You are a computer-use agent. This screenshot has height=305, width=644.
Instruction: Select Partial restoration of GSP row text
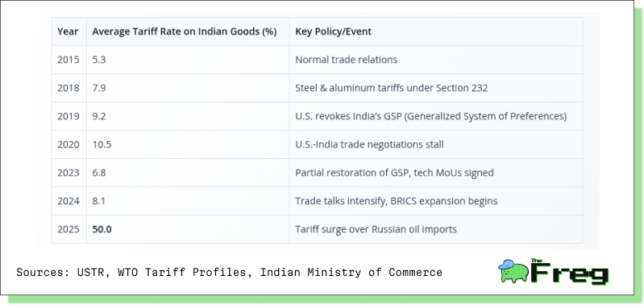394,173
